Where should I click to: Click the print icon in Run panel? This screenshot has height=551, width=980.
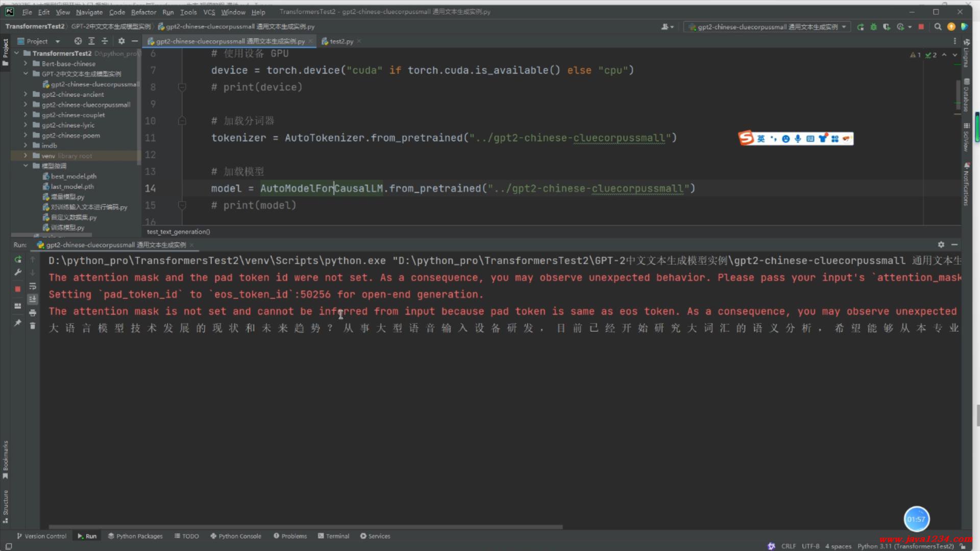[33, 313]
